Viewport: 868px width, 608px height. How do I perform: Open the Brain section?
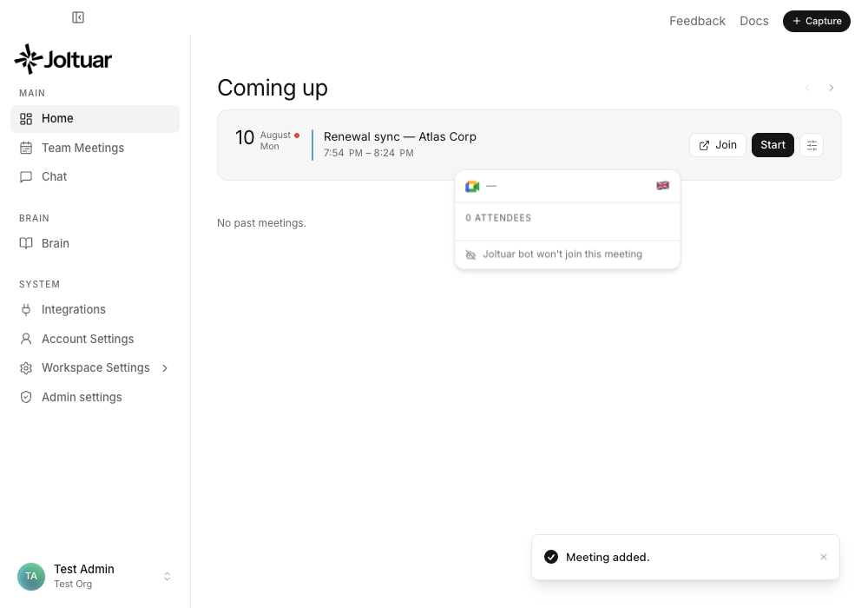[x=95, y=244]
